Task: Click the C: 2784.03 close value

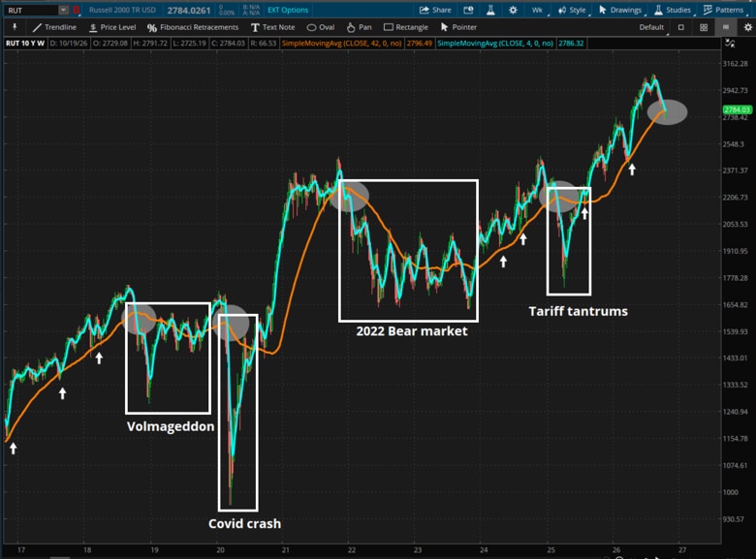Action: pyautogui.click(x=228, y=44)
